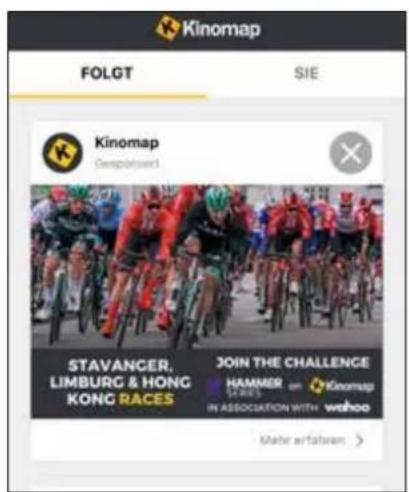
Task: Click the yellow indicator bar under FOLGT
Action: 107,96
